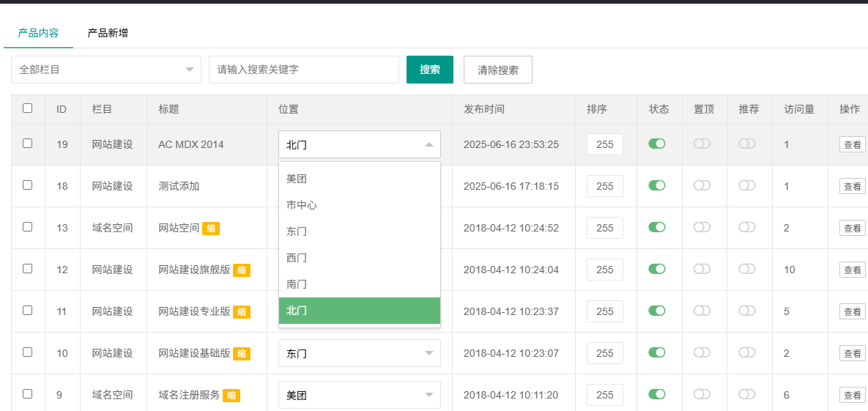Expand the 美团 position dropdown in row 9
The image size is (868, 411).
(x=359, y=396)
